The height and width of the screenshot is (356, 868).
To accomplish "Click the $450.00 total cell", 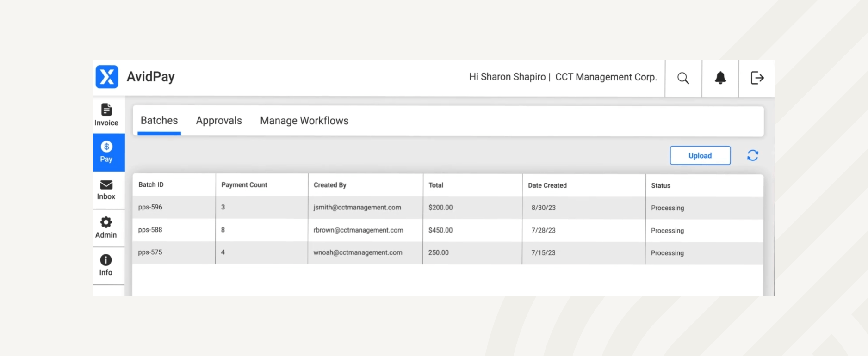I will (x=440, y=230).
